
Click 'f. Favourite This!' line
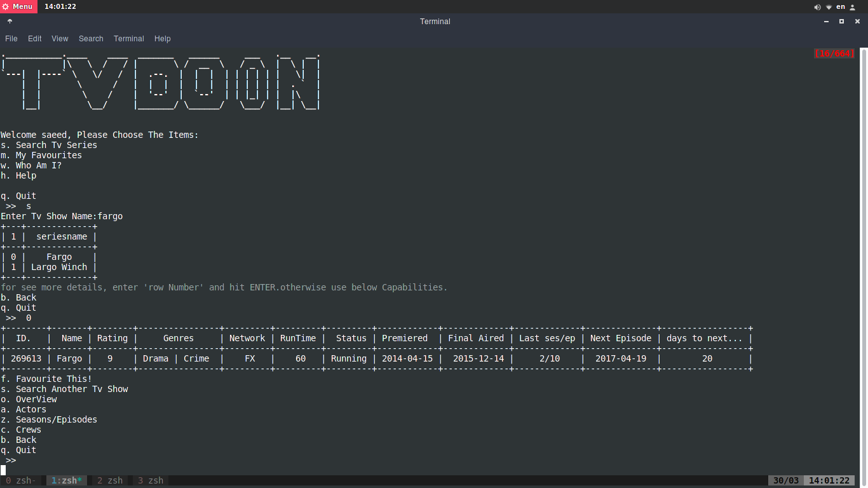(46, 379)
